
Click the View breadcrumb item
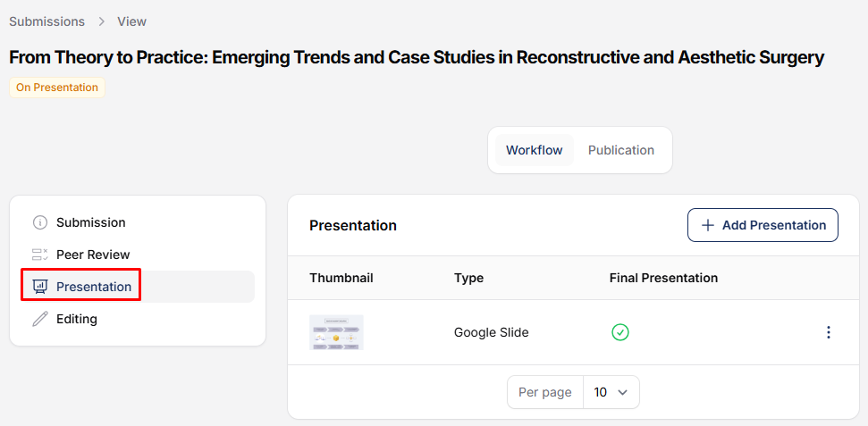(131, 21)
